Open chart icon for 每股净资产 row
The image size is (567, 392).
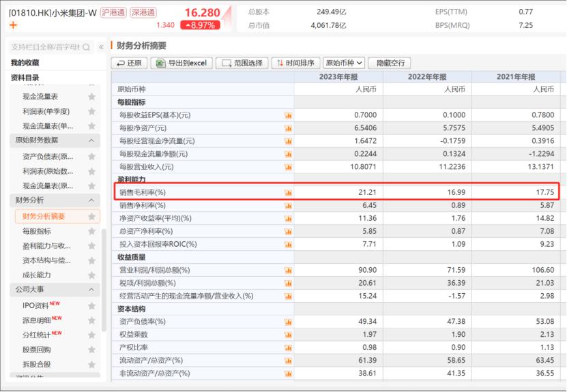click(288, 128)
